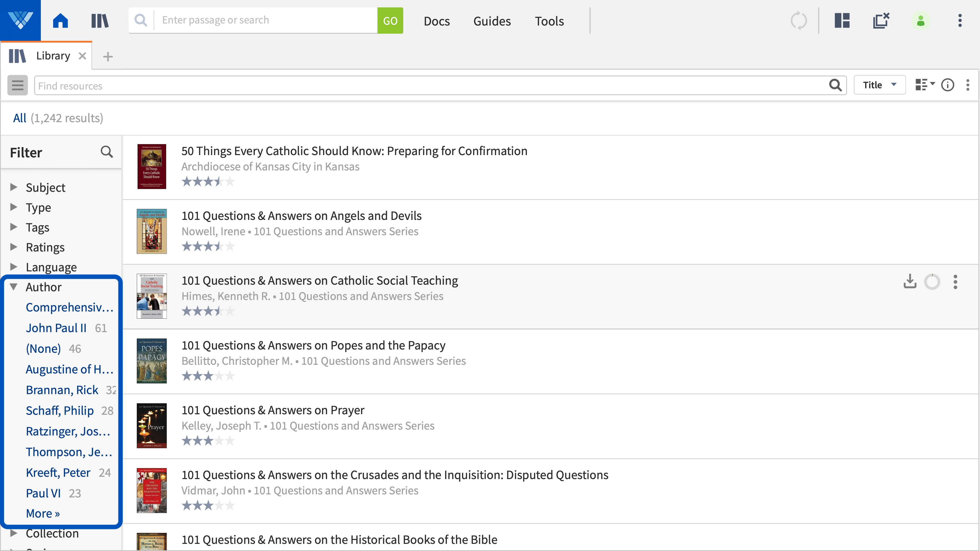Click the magnifier icon in the command box
This screenshot has width=980, height=551.
point(141,20)
